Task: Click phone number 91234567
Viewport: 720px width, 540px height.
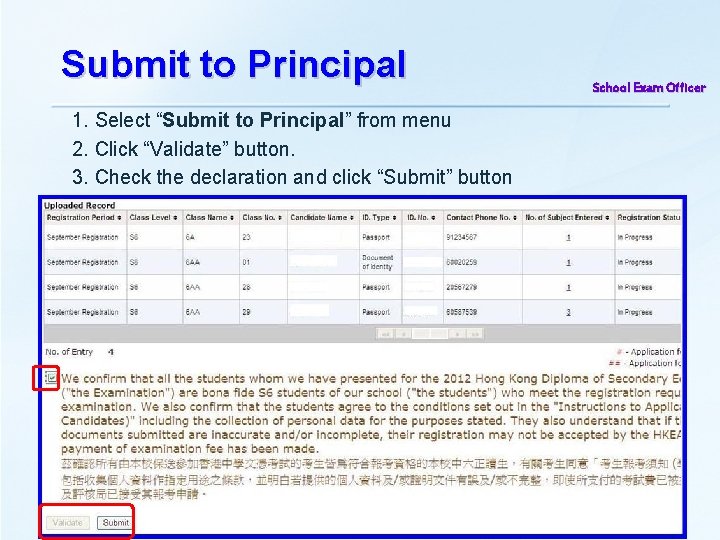Action: (x=461, y=237)
